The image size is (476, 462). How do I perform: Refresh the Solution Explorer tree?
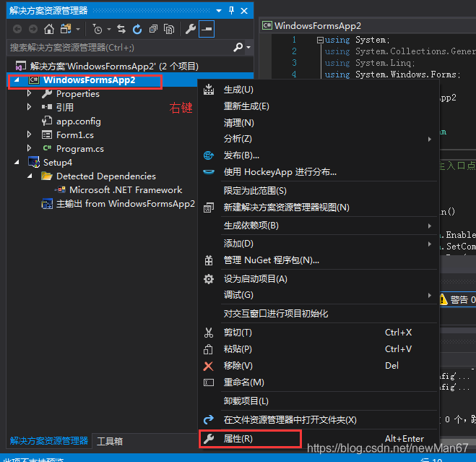137,29
